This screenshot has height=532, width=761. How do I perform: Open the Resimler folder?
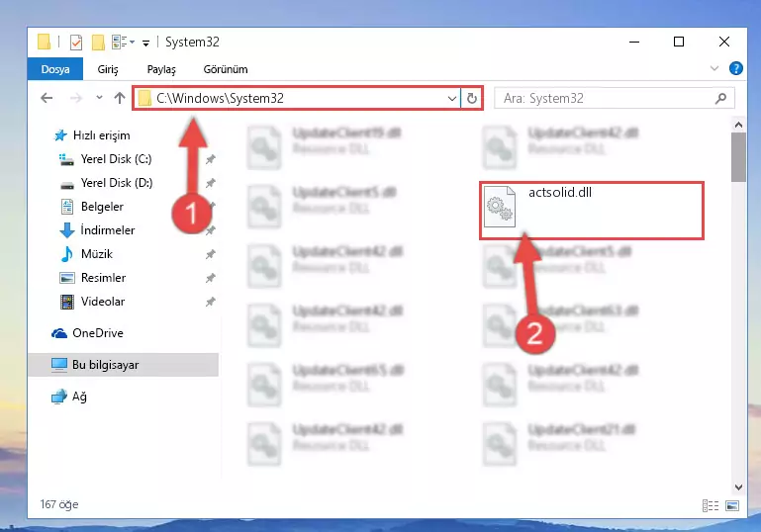103,278
